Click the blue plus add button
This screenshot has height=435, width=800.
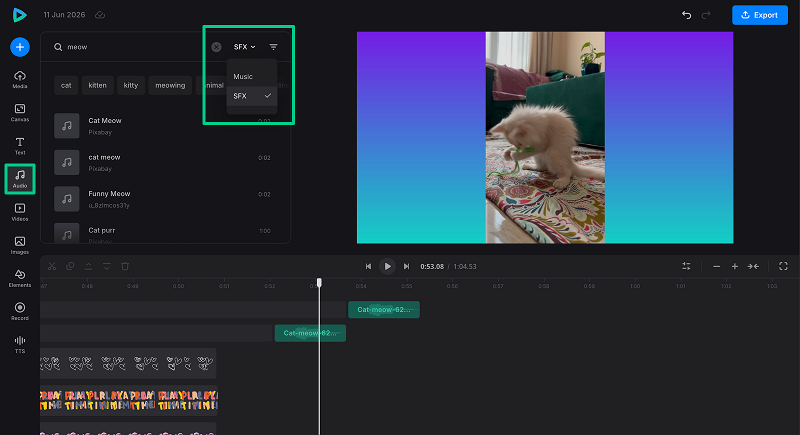click(x=20, y=47)
